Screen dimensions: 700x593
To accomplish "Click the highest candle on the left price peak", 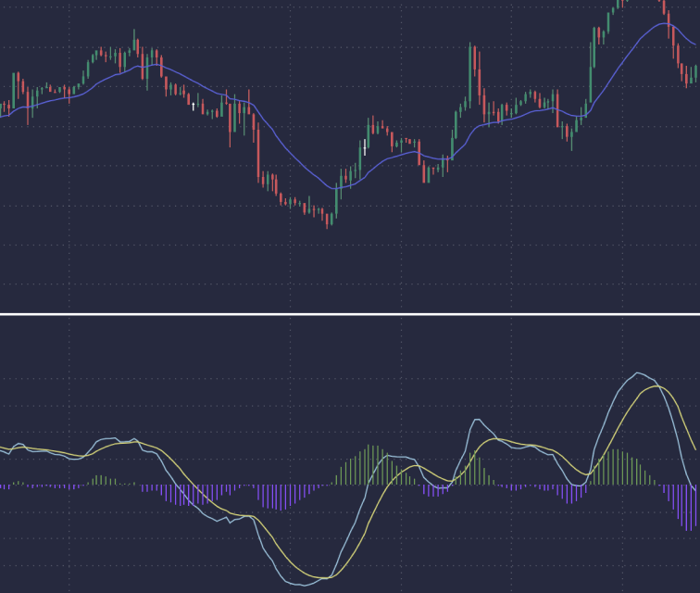I will point(135,42).
